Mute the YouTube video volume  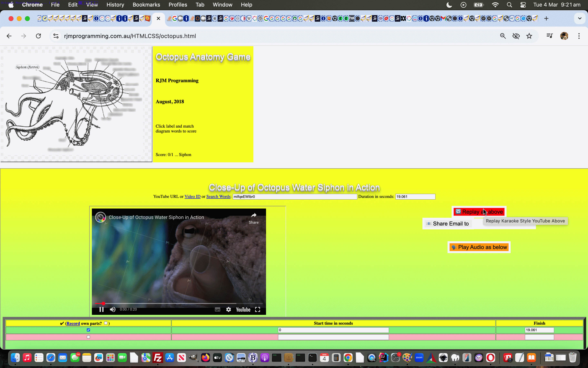pos(112,309)
